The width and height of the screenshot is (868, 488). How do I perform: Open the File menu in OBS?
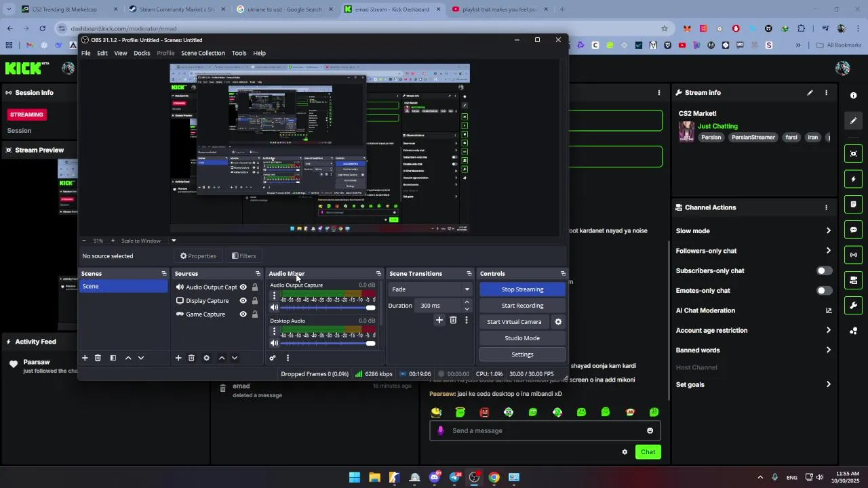click(x=86, y=53)
